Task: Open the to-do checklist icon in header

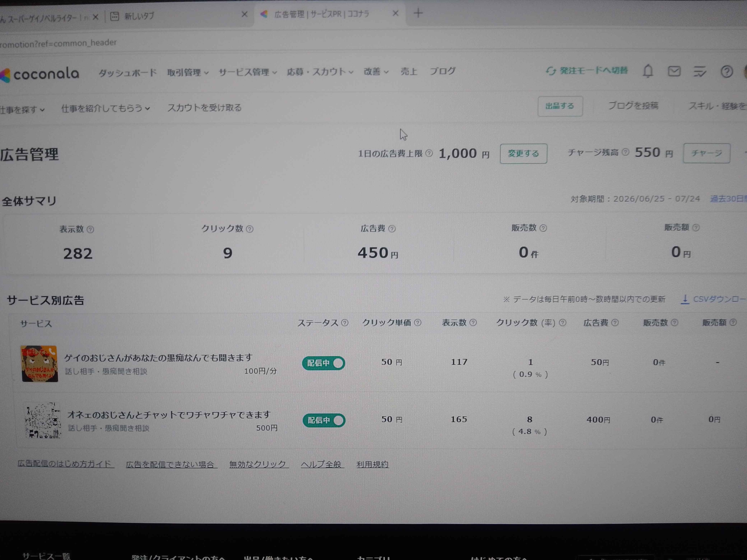Action: point(700,72)
